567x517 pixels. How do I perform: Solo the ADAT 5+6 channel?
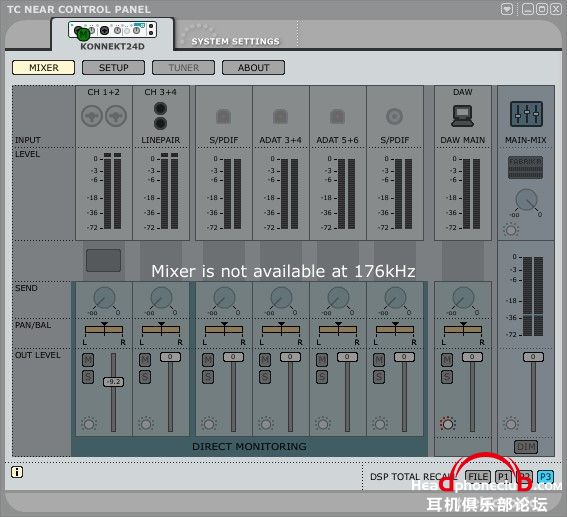pos(322,377)
